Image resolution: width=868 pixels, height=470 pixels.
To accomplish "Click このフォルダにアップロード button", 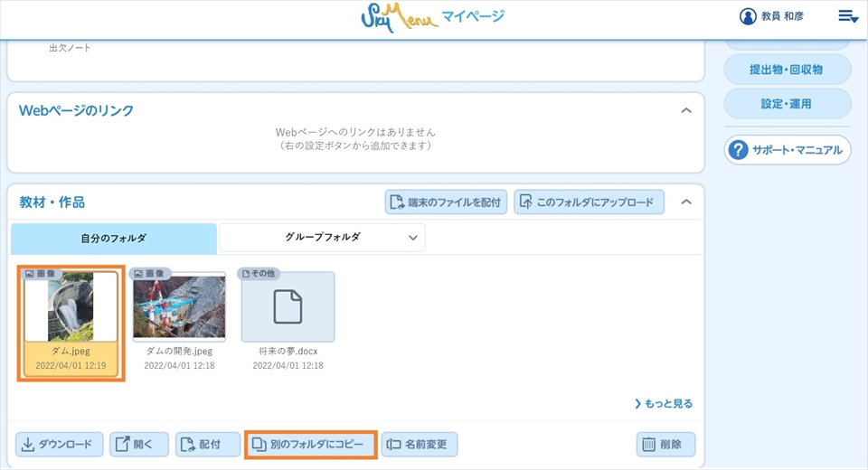I will (x=589, y=202).
